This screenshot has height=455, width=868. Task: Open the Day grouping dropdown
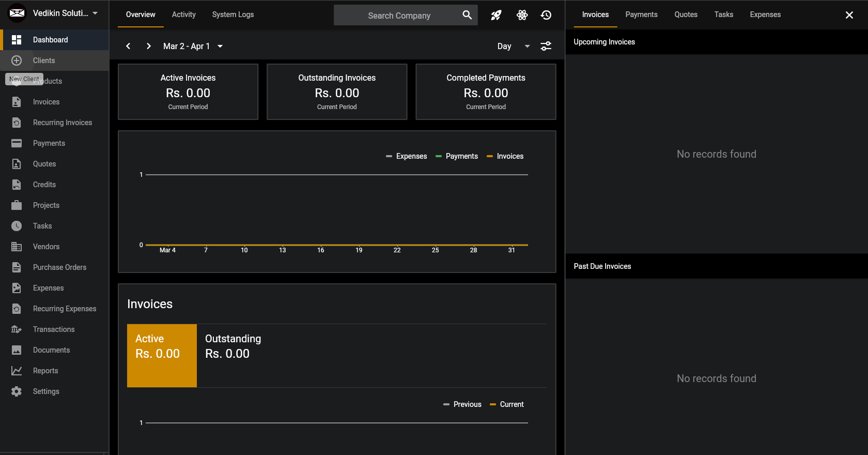(x=514, y=46)
